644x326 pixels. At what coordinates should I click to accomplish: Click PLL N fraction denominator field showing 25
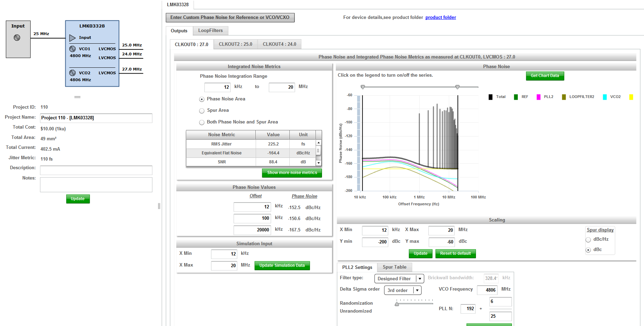pos(500,316)
